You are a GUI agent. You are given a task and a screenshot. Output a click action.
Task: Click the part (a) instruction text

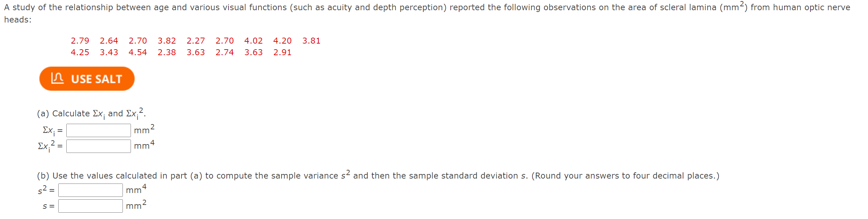click(x=91, y=113)
